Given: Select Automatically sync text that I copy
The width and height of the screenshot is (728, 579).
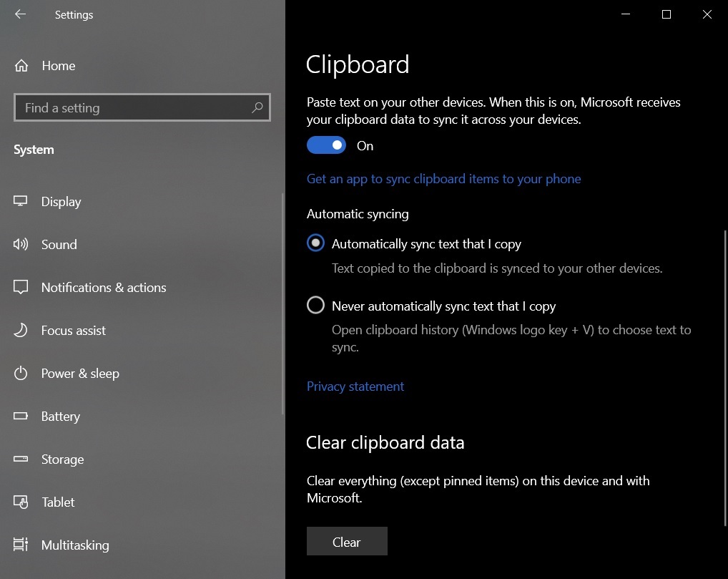Looking at the screenshot, I should 315,243.
